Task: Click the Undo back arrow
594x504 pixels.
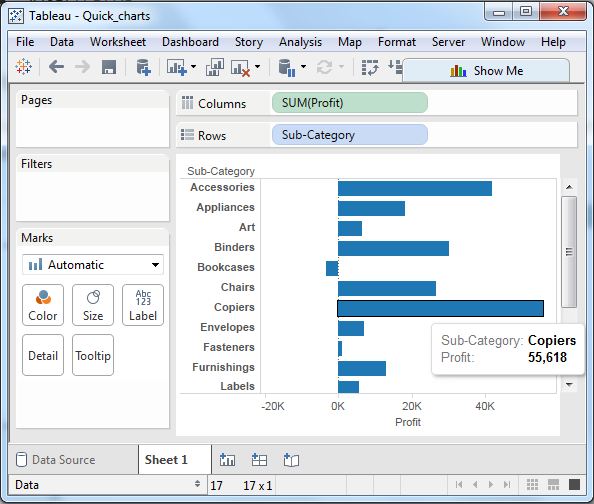Action: click(56, 67)
